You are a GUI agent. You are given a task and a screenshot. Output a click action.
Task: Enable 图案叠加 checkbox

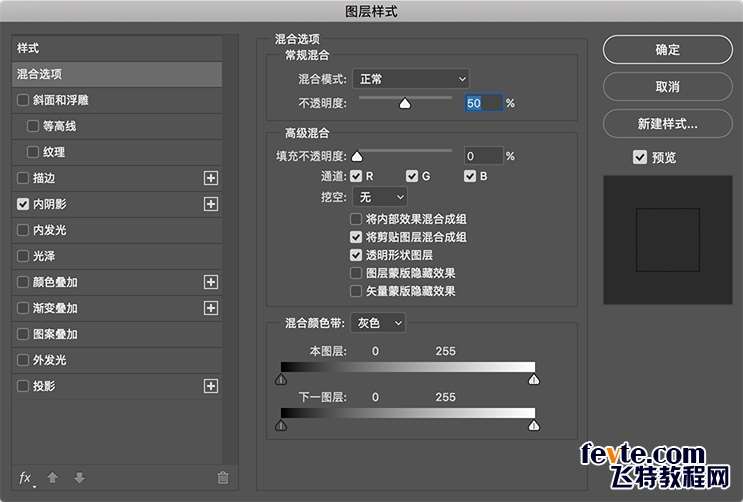tap(23, 334)
